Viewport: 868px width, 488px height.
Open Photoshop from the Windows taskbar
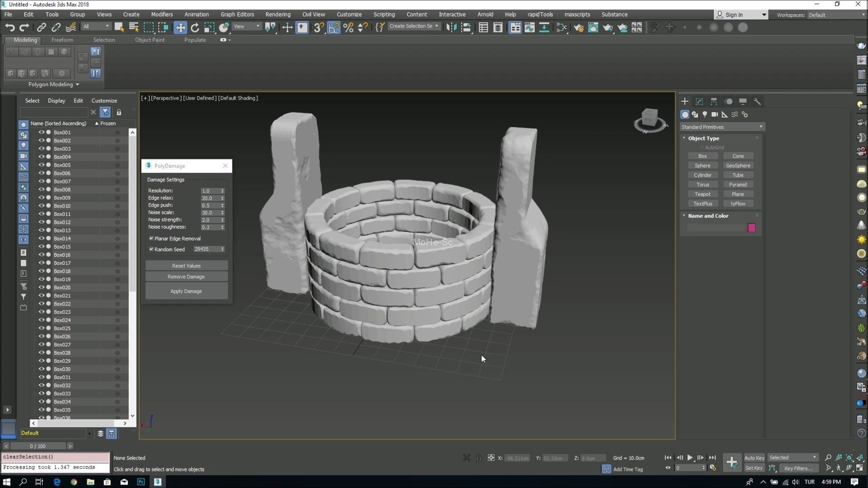point(141,482)
